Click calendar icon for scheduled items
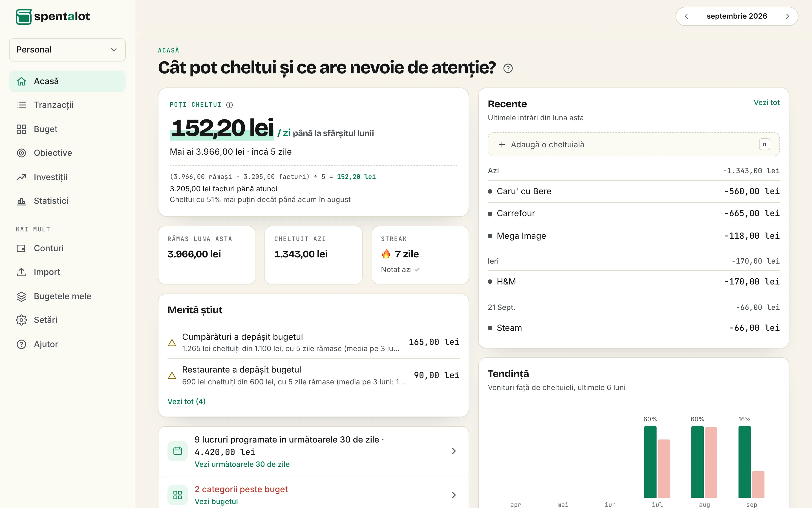The height and width of the screenshot is (508, 812). coord(178,451)
